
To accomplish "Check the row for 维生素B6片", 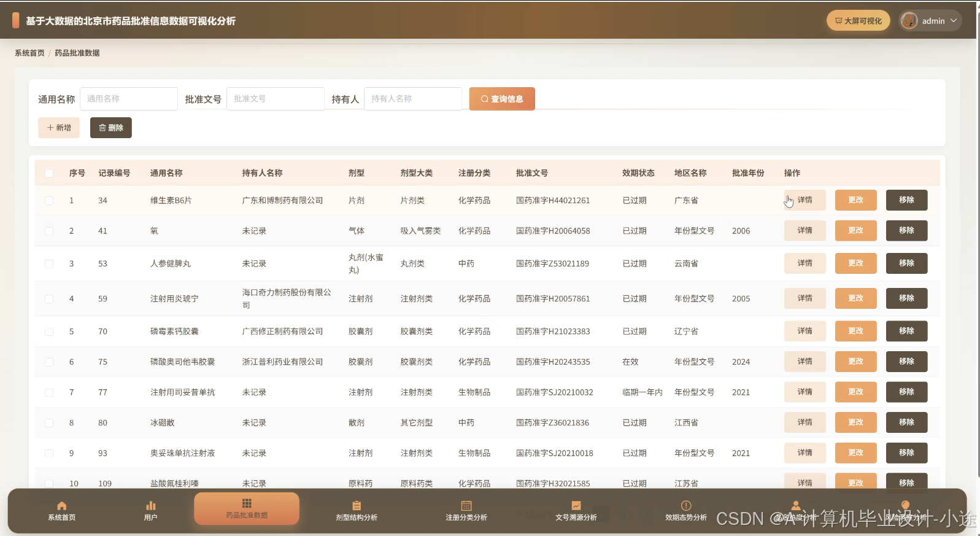I will coord(49,201).
